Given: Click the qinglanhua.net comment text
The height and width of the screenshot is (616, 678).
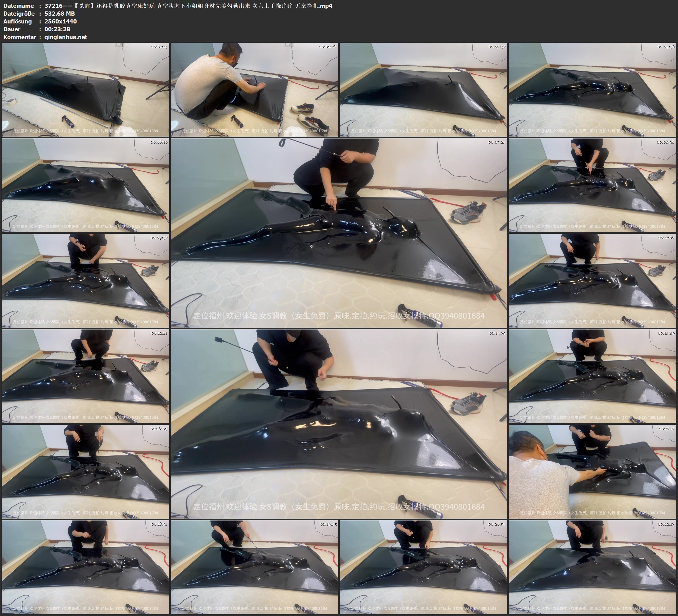Looking at the screenshot, I should [x=66, y=37].
